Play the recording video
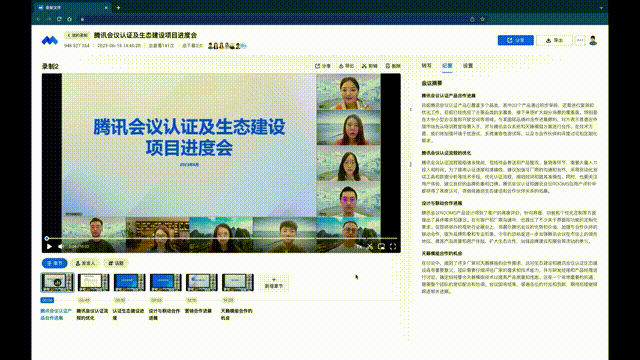640x360 pixels. pos(49,247)
